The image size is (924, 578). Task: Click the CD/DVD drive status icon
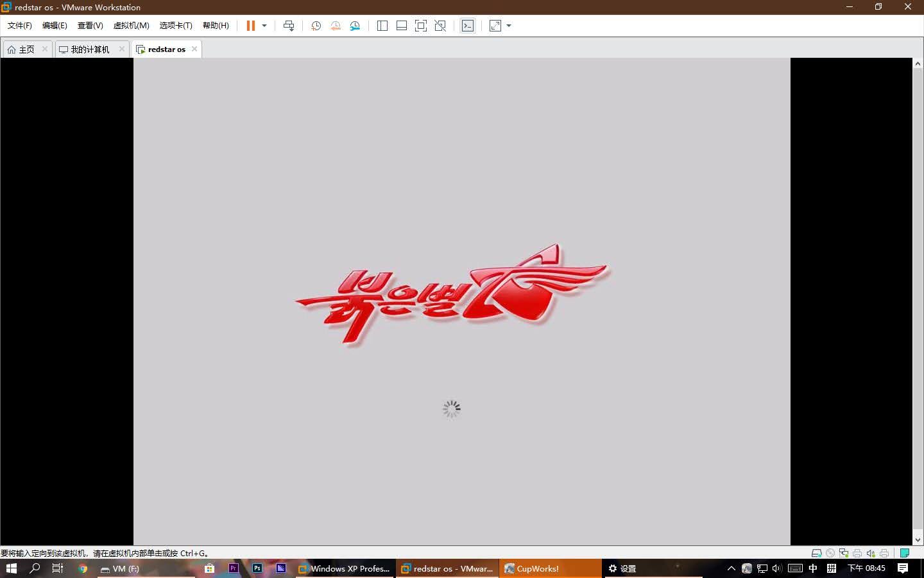[x=830, y=553]
